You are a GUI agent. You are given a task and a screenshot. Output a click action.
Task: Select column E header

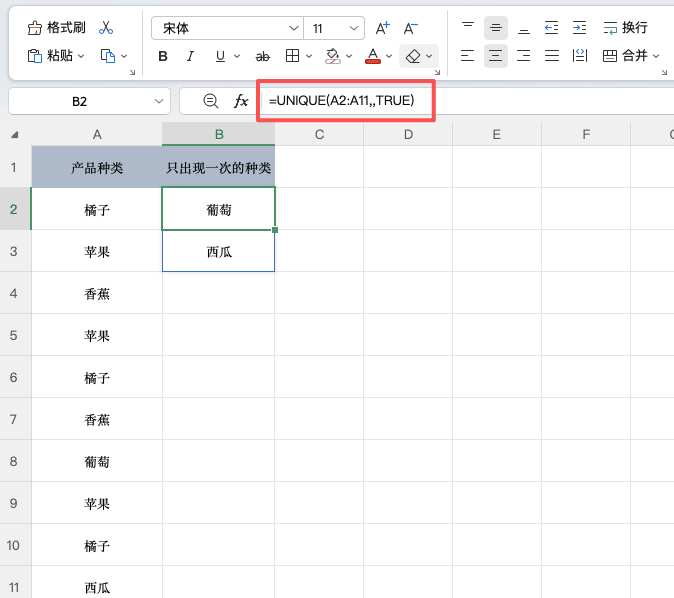[x=497, y=135]
